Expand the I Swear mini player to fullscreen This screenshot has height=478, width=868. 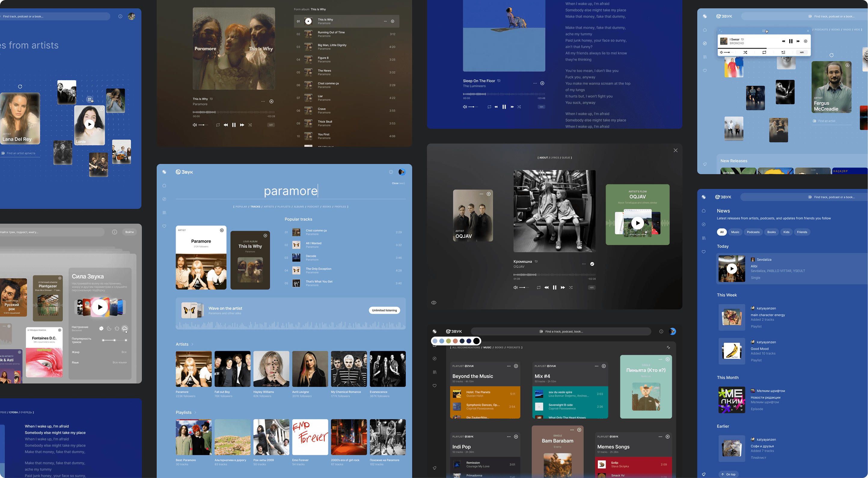point(720,31)
